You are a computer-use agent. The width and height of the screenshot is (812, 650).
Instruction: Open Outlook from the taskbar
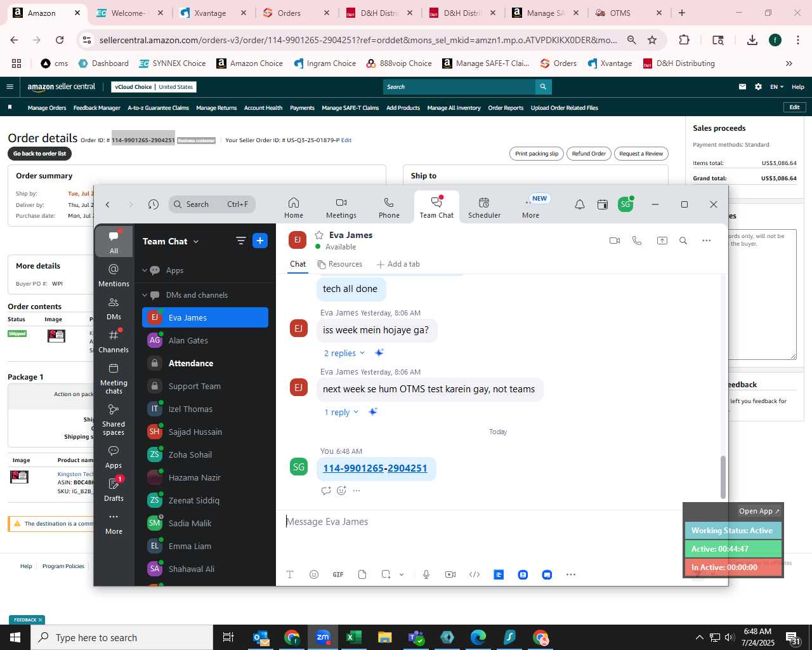(261, 637)
